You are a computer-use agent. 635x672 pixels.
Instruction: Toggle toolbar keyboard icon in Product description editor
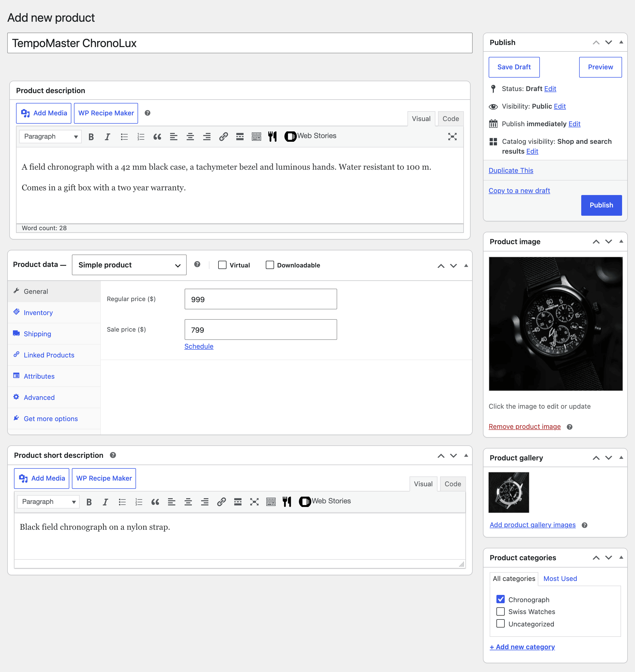(x=256, y=137)
